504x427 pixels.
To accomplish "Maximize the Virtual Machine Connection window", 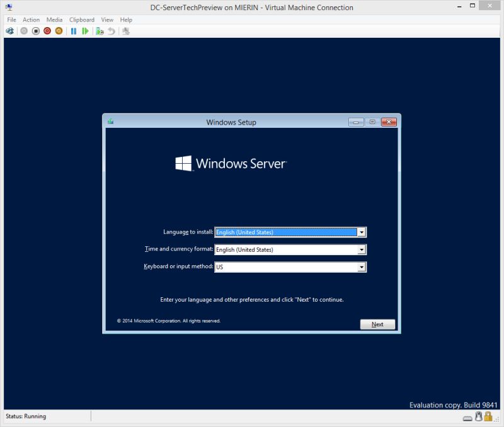I will tap(472, 6).
